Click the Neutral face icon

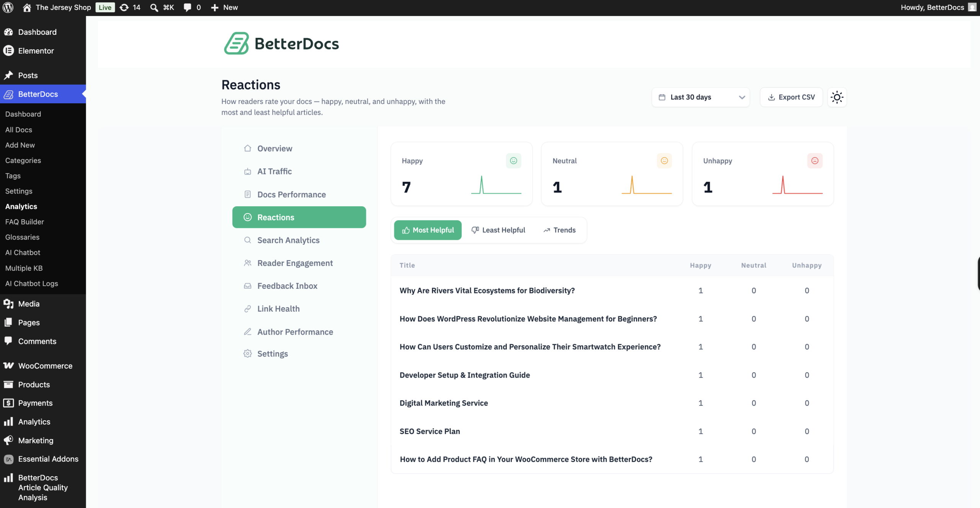(x=664, y=161)
